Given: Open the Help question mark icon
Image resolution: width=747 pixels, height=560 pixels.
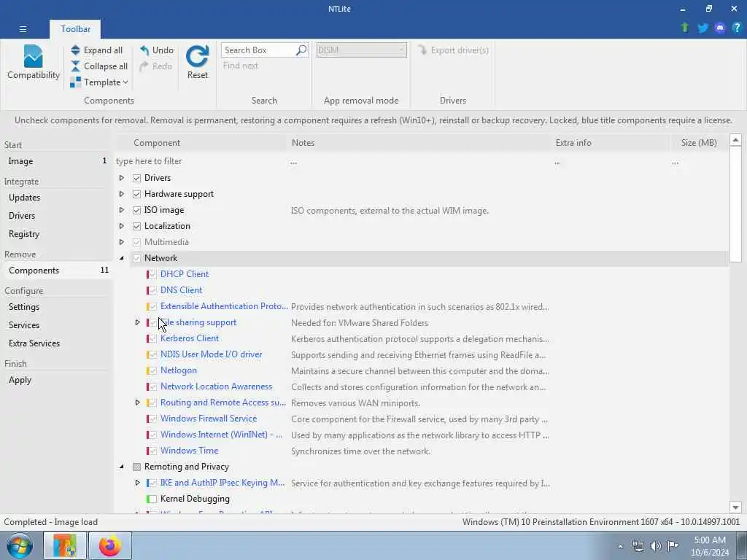Looking at the screenshot, I should click(x=737, y=28).
